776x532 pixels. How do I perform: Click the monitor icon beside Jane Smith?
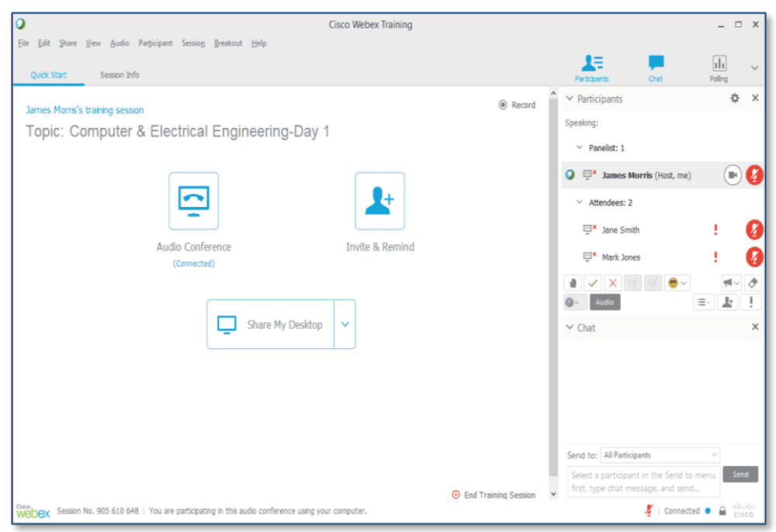pyautogui.click(x=589, y=229)
